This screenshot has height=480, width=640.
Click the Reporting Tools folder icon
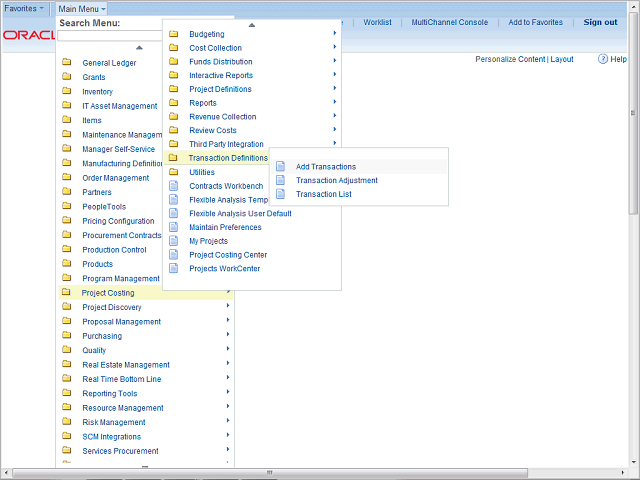point(67,393)
